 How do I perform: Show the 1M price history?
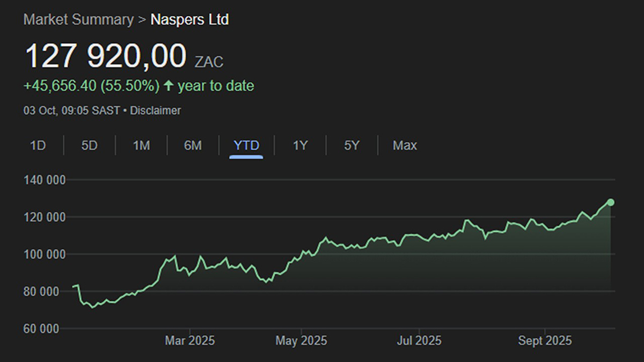click(141, 145)
